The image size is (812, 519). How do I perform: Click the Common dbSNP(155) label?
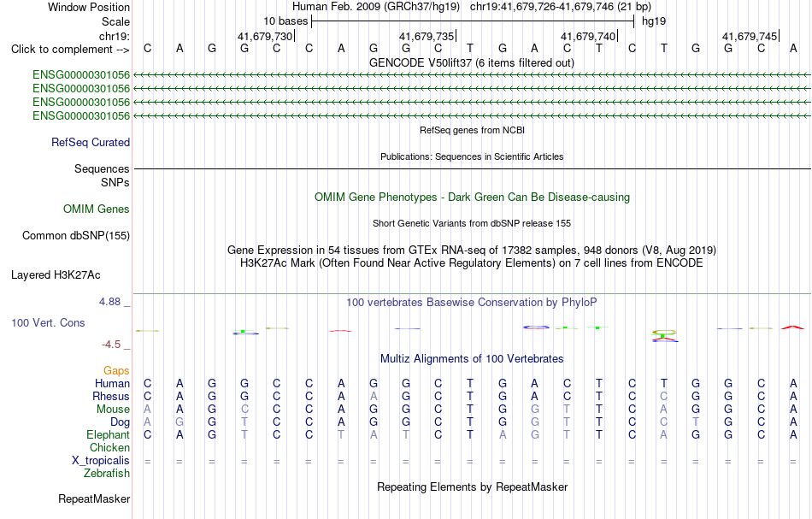(76, 236)
